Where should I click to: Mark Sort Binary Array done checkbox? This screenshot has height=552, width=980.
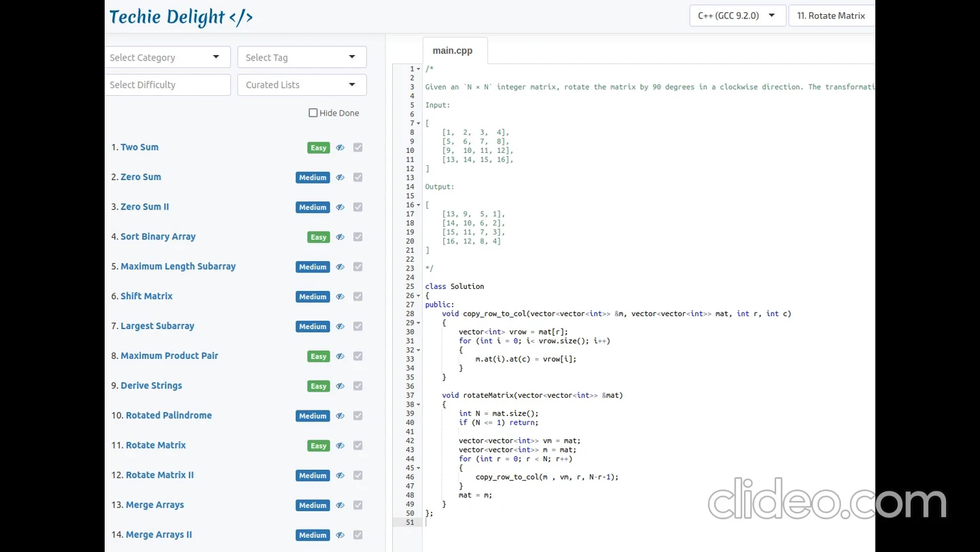tap(358, 237)
